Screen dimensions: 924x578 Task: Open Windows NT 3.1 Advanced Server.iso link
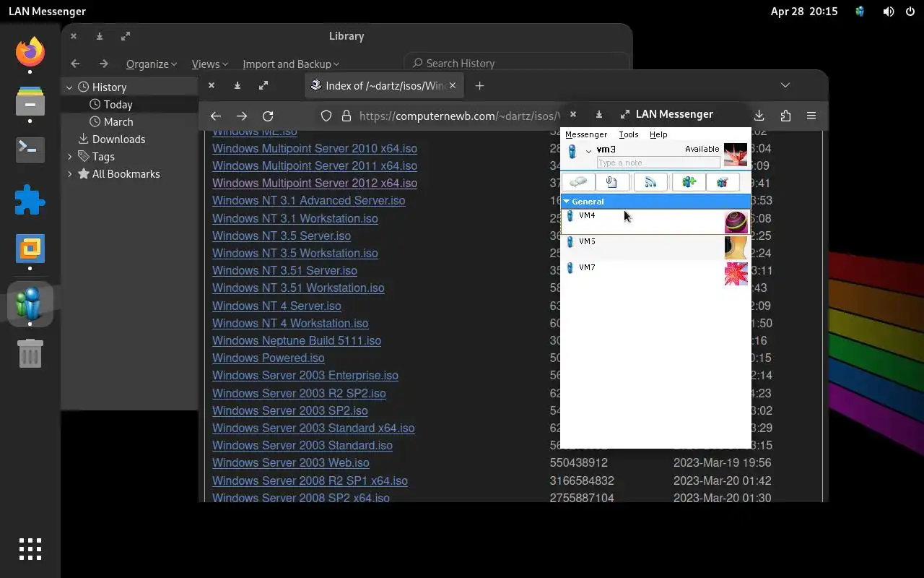pyautogui.click(x=308, y=200)
